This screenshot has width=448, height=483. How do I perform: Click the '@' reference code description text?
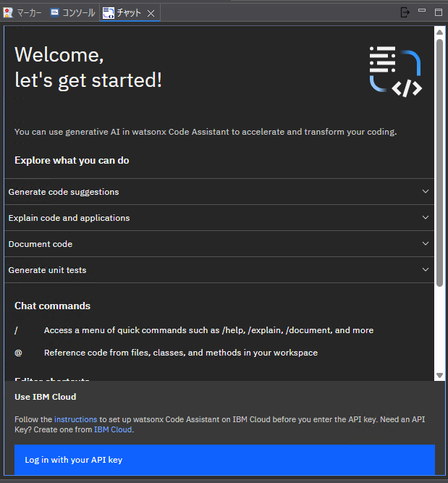pyautogui.click(x=181, y=353)
